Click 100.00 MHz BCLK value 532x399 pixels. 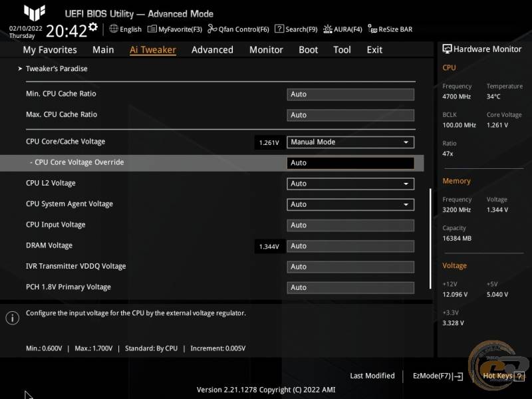pos(459,125)
